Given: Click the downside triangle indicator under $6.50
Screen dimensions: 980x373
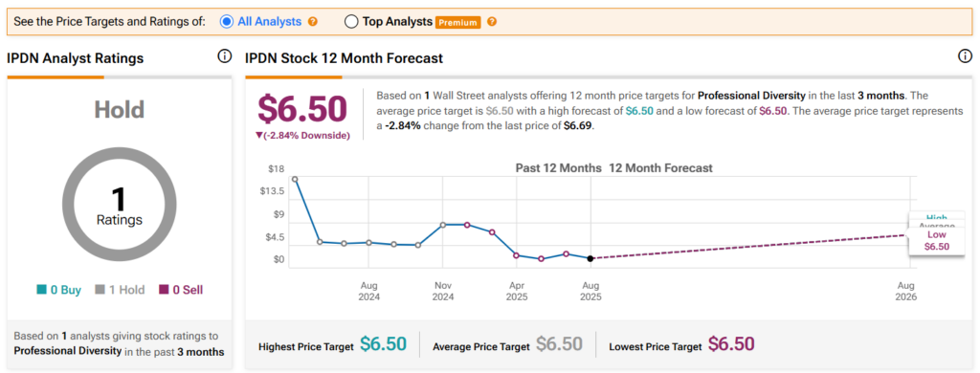Looking at the screenshot, I should [x=260, y=136].
